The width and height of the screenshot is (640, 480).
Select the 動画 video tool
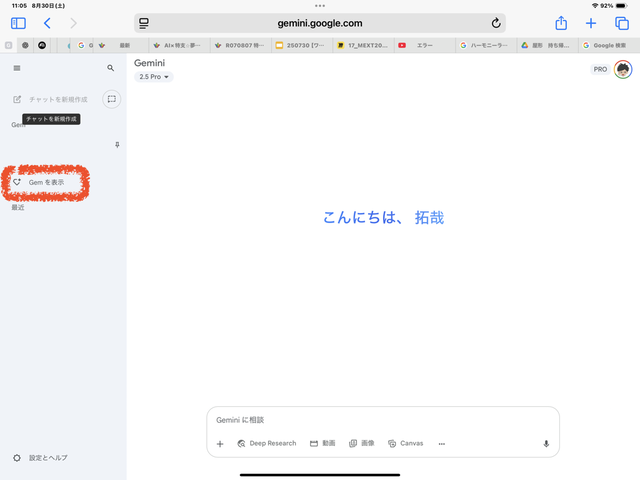pos(322,443)
